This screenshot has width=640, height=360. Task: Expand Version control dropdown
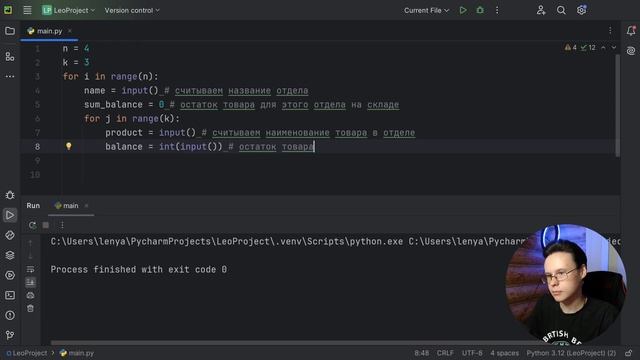(x=132, y=10)
